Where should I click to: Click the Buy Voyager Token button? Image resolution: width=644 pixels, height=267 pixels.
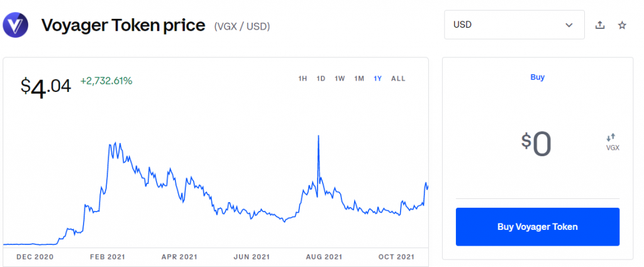point(538,227)
